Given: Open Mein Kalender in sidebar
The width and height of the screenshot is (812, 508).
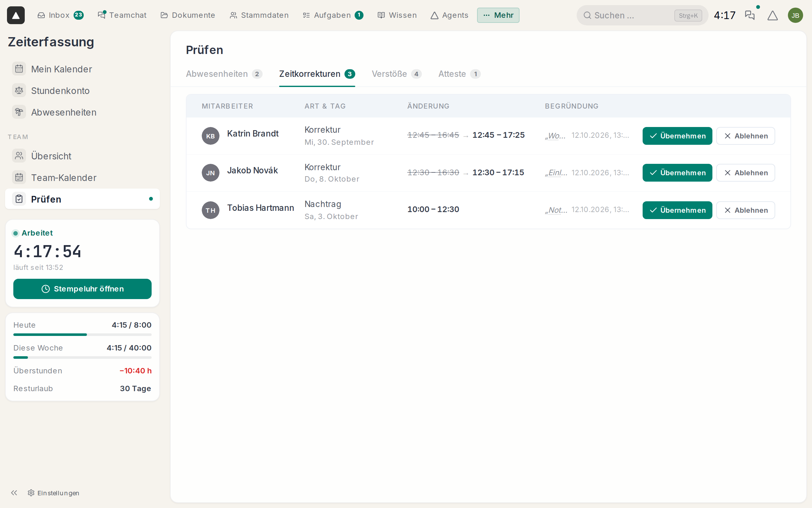Looking at the screenshot, I should [82, 69].
